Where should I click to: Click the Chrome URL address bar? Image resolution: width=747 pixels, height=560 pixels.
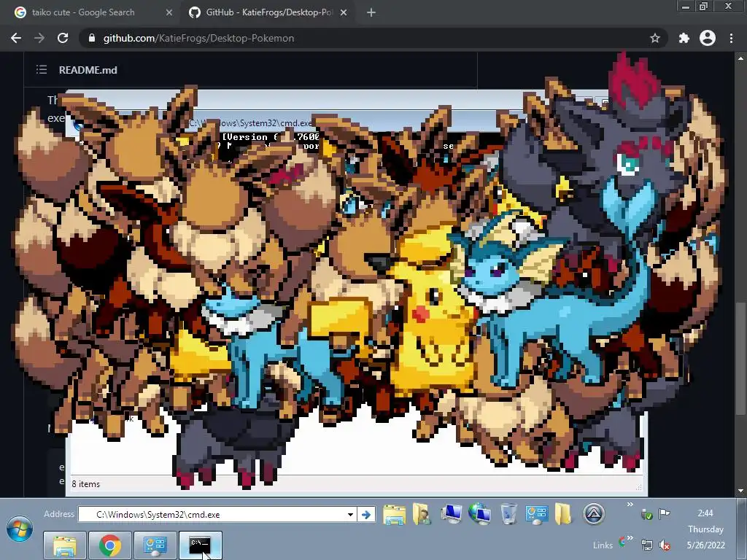click(x=371, y=38)
